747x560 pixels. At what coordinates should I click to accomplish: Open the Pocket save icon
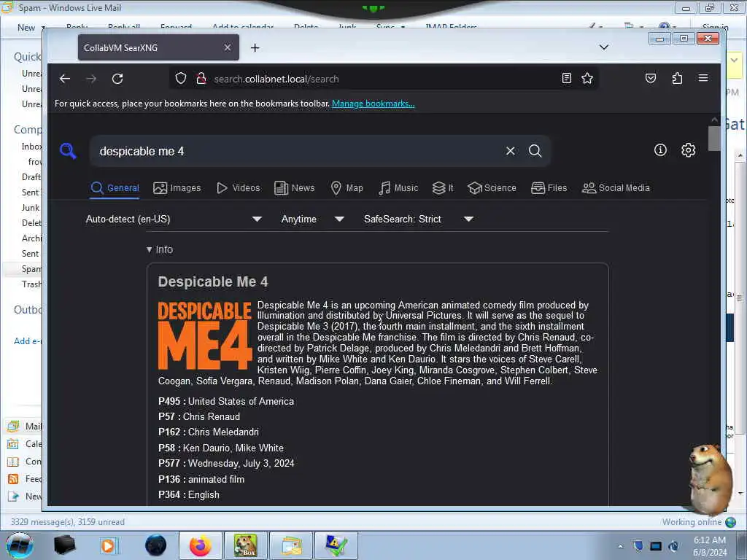click(650, 78)
